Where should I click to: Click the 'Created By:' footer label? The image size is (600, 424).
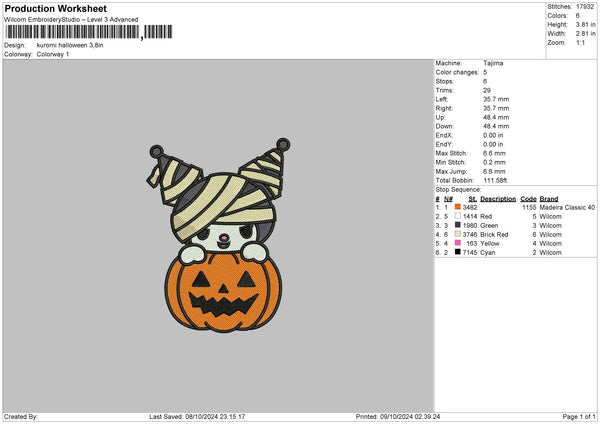[21, 417]
